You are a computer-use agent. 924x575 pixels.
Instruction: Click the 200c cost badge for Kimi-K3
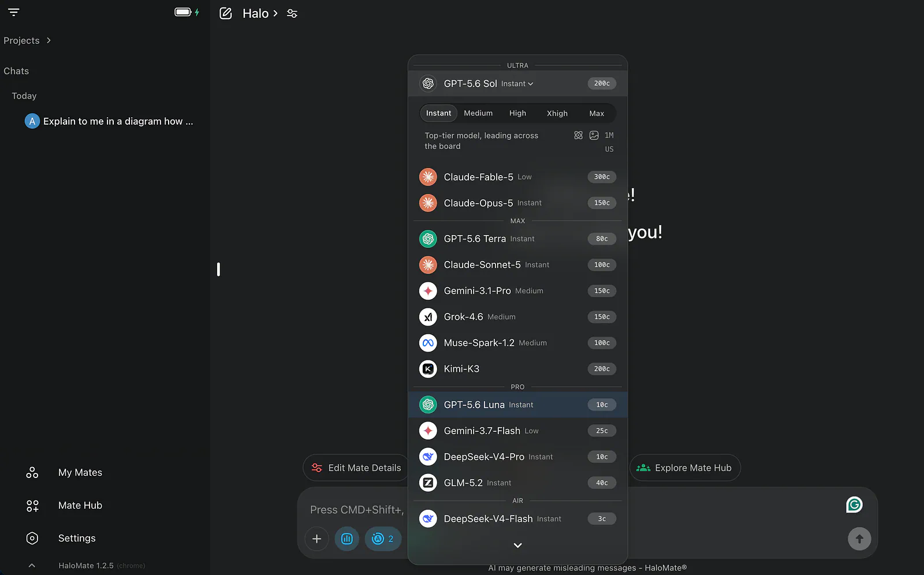click(x=602, y=369)
